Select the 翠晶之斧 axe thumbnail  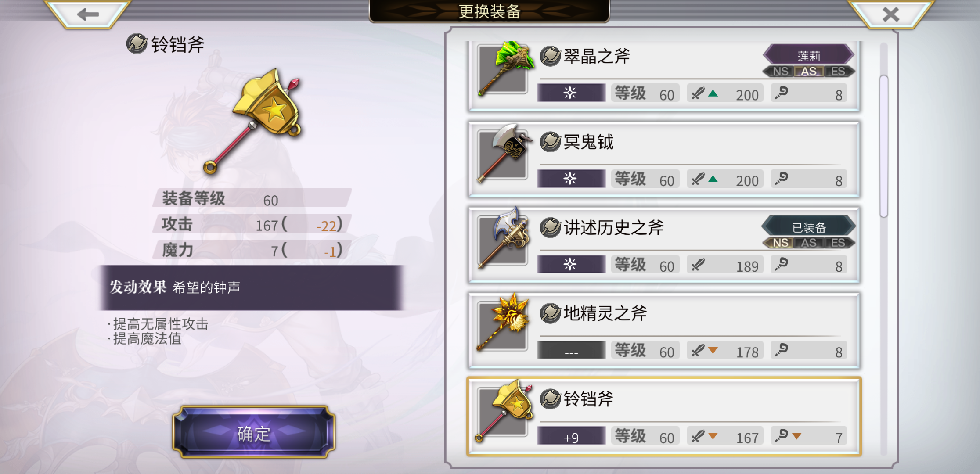coord(505,68)
